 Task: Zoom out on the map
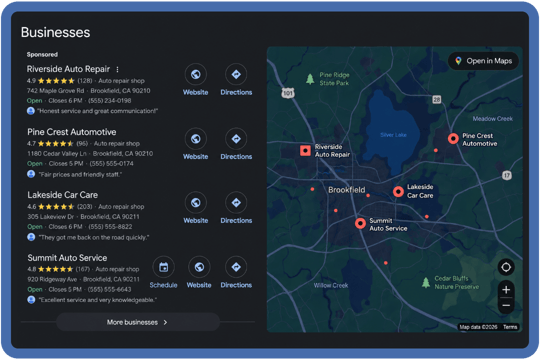coord(506,305)
